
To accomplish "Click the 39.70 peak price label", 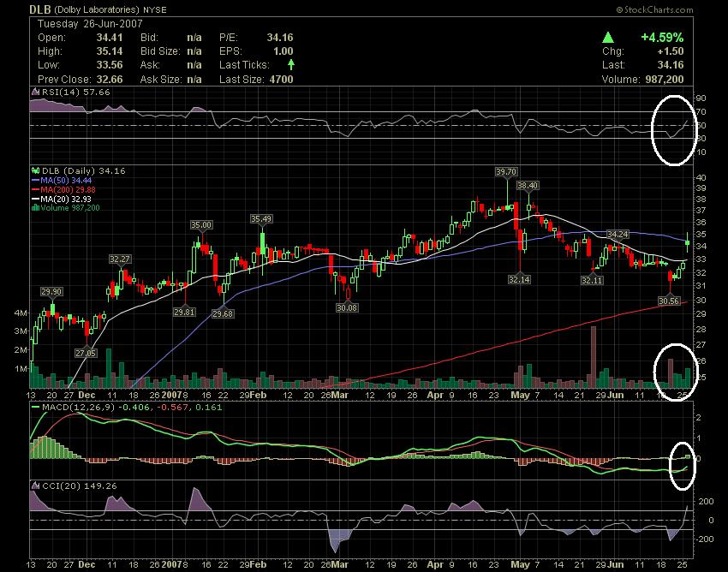I will [x=506, y=172].
